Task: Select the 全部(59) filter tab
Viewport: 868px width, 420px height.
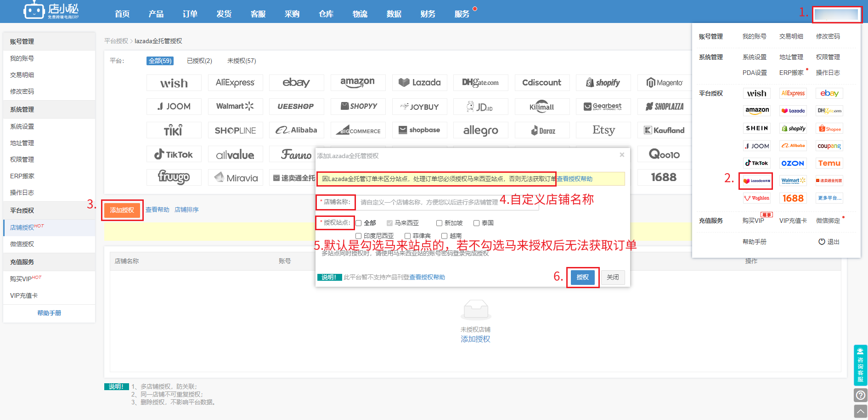Action: click(160, 61)
